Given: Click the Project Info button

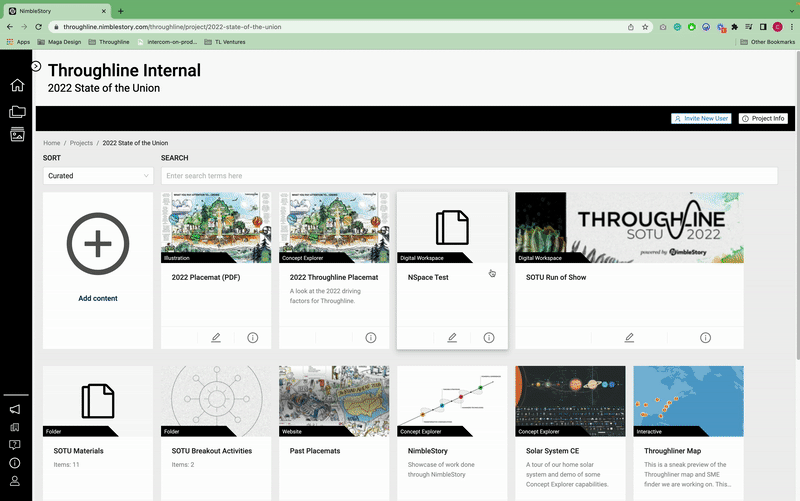Looking at the screenshot, I should click(x=763, y=118).
